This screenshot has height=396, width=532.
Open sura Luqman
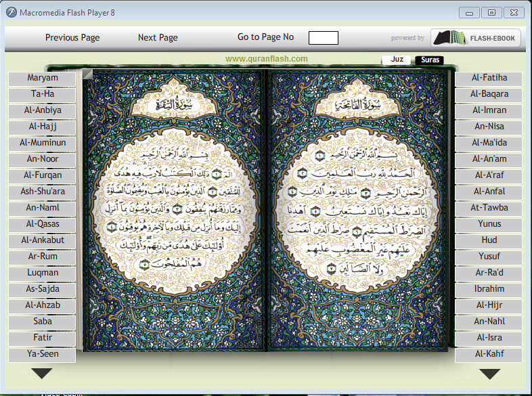pos(42,274)
